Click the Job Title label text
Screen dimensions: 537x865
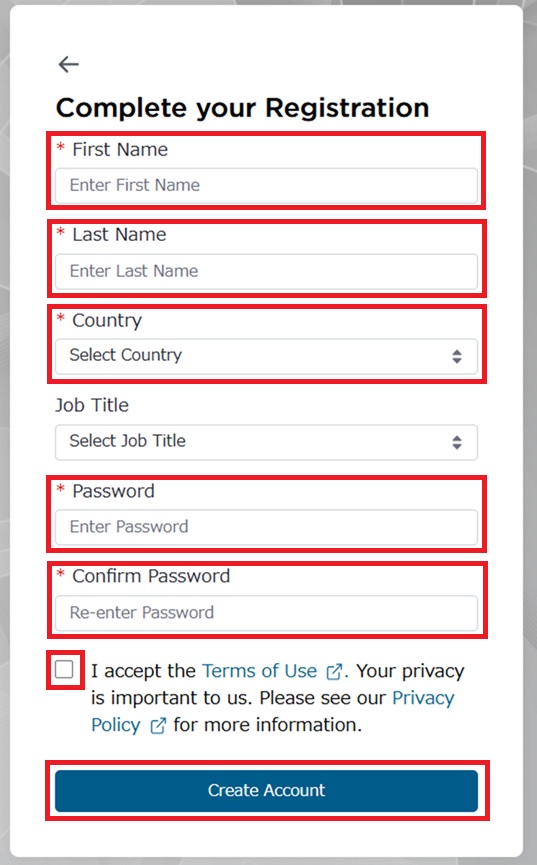pos(92,405)
